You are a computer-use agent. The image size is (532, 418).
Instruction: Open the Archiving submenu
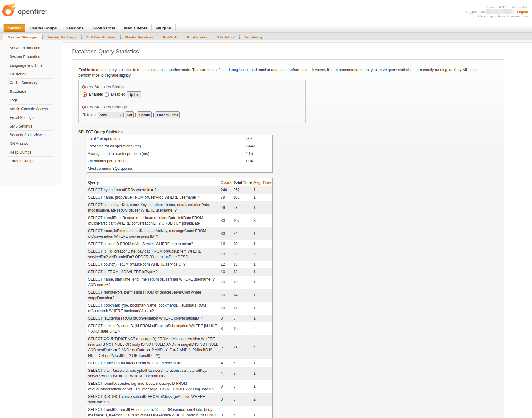(253, 38)
